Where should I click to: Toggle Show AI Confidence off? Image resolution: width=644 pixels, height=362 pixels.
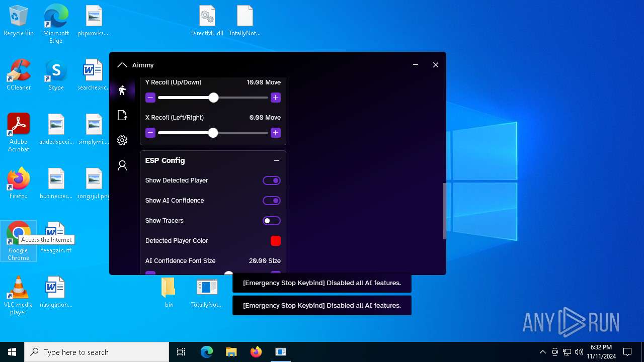point(272,201)
